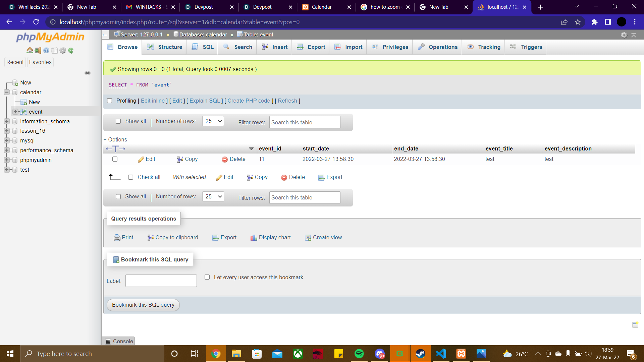Viewport: 644px width, 362px height.
Task: Open Spotify from the taskbar
Action: tap(359, 354)
